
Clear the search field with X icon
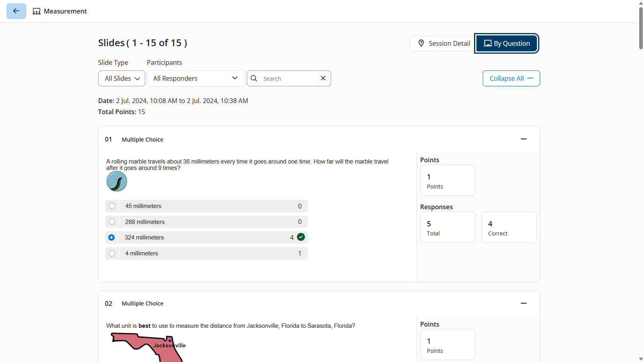(x=323, y=78)
